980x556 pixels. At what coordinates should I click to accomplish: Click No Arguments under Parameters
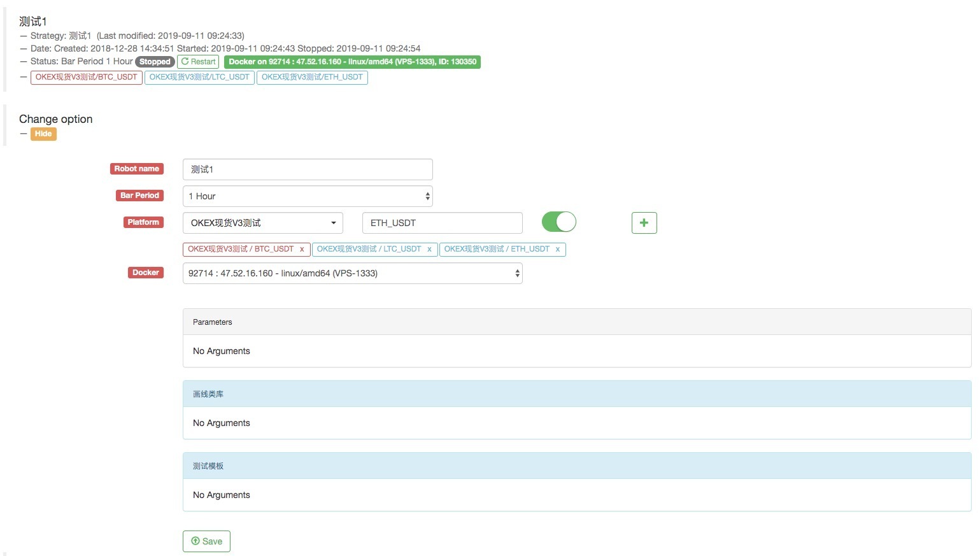(222, 351)
